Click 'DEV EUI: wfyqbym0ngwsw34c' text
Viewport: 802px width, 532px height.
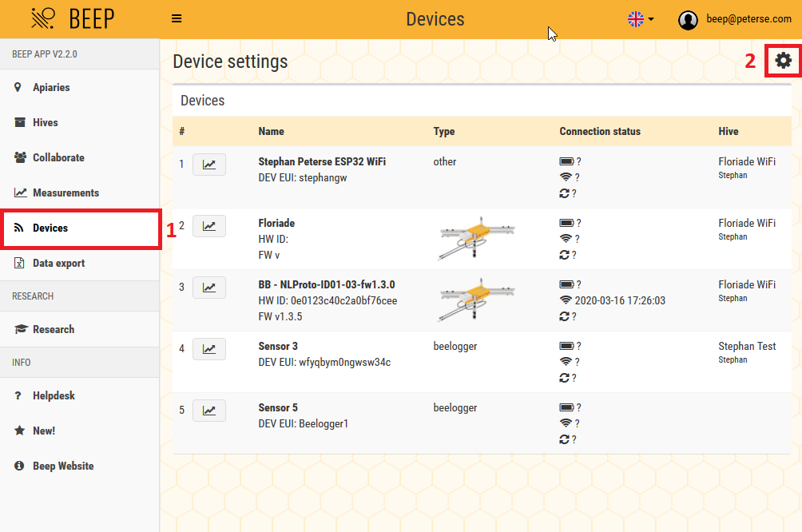(x=324, y=362)
